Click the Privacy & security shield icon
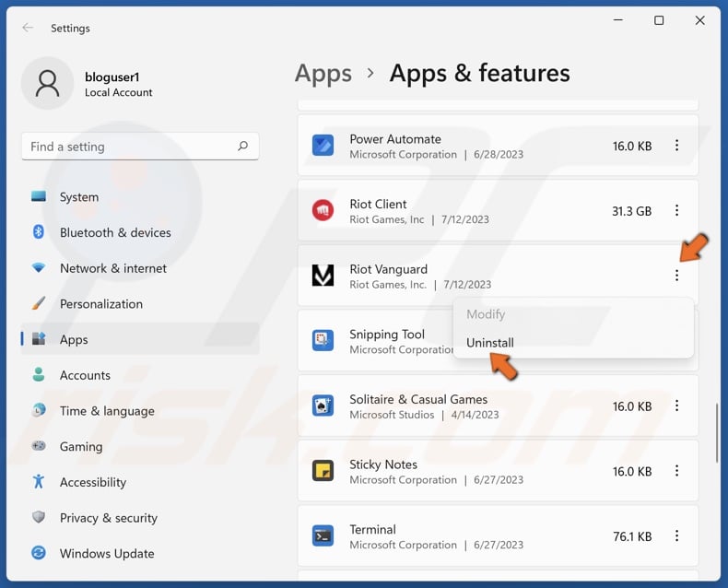The height and width of the screenshot is (588, 728). click(x=39, y=517)
